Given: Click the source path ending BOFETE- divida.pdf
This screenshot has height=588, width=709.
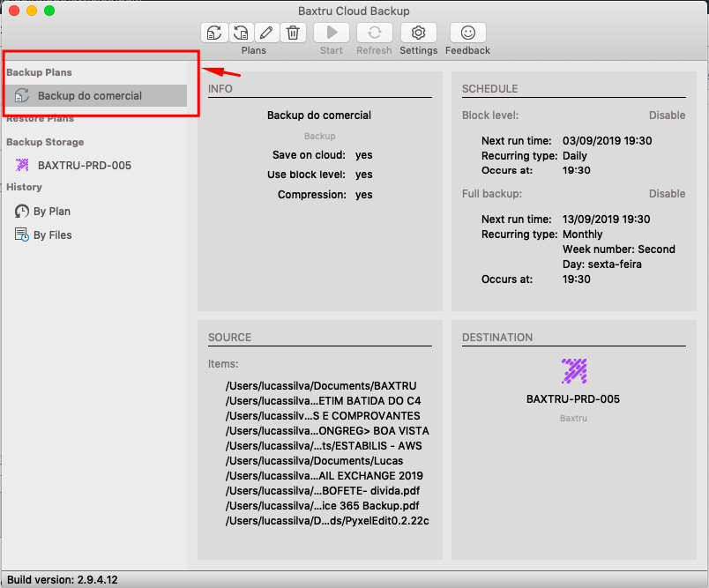Looking at the screenshot, I should 323,491.
